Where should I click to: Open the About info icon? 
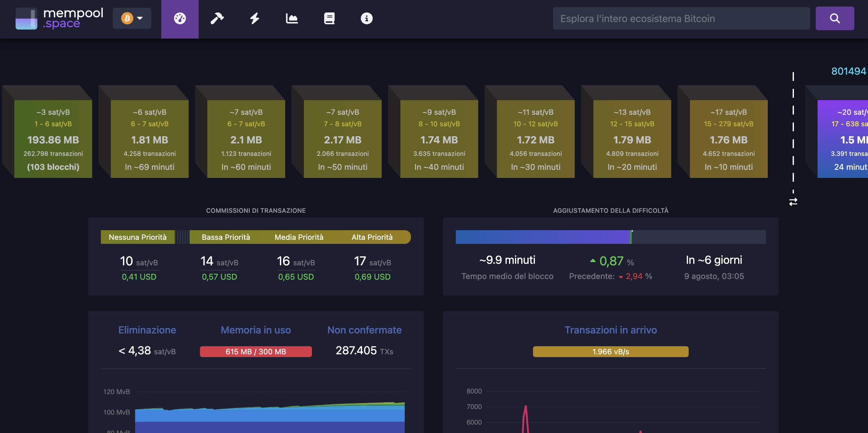[367, 19]
